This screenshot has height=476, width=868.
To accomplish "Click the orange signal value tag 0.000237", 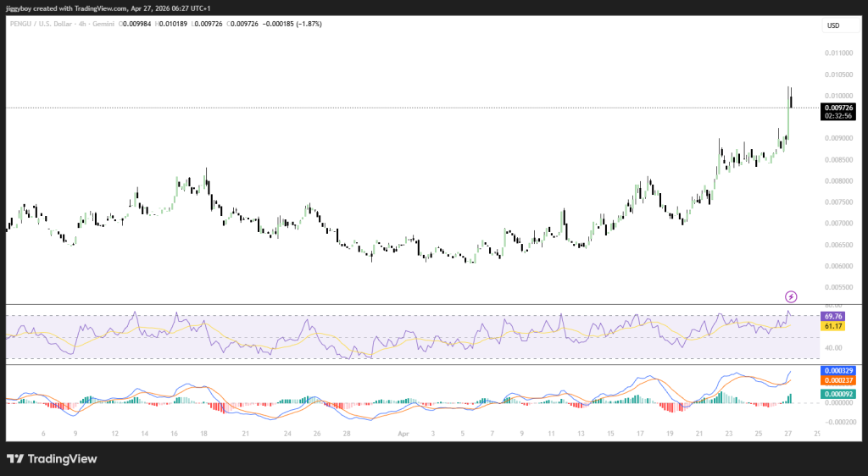I will [x=836, y=381].
